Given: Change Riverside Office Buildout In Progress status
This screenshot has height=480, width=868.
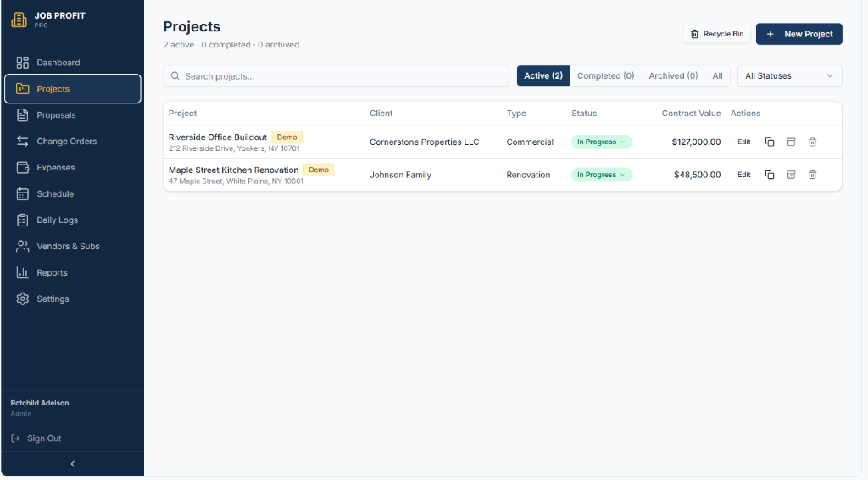Looking at the screenshot, I should tap(601, 142).
